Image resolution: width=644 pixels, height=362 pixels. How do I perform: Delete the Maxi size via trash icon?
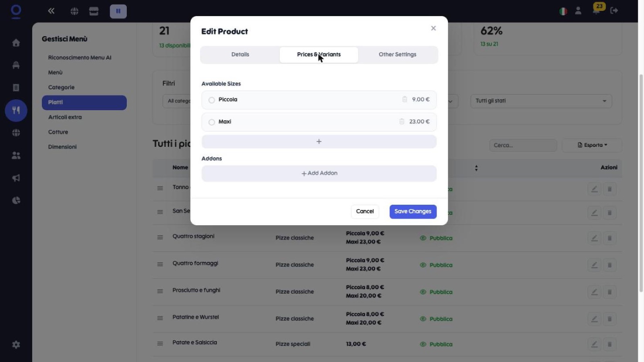[x=402, y=121]
